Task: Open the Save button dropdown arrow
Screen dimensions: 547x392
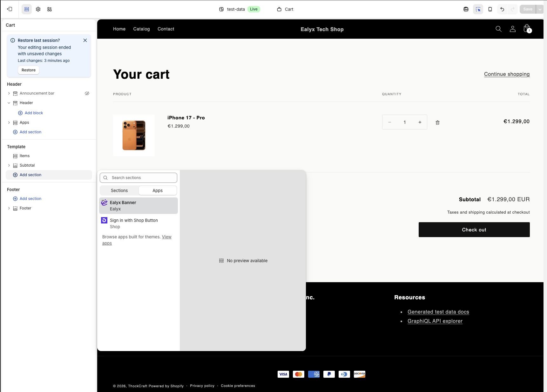Action: 540,9
